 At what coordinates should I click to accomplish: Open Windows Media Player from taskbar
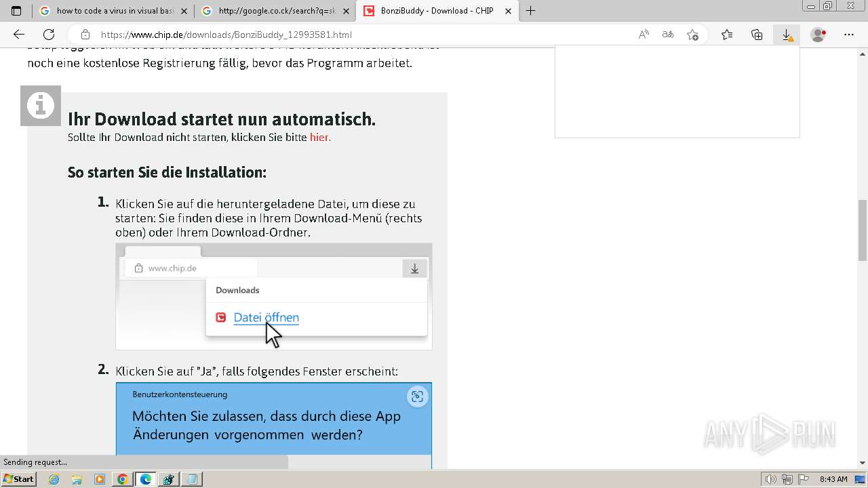(x=100, y=479)
